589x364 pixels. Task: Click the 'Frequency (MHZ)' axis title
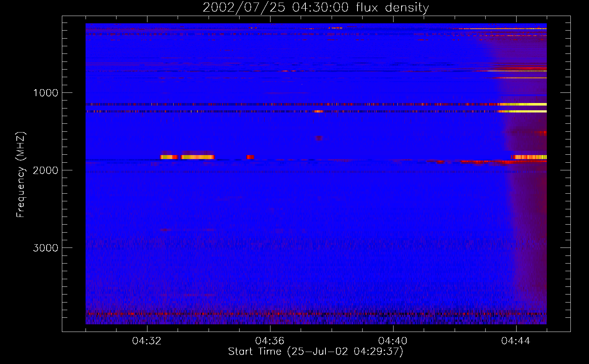coord(21,175)
